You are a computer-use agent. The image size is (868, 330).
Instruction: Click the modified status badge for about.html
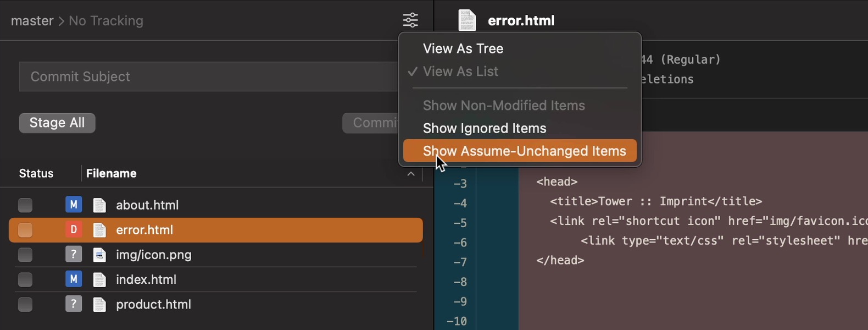click(x=74, y=205)
